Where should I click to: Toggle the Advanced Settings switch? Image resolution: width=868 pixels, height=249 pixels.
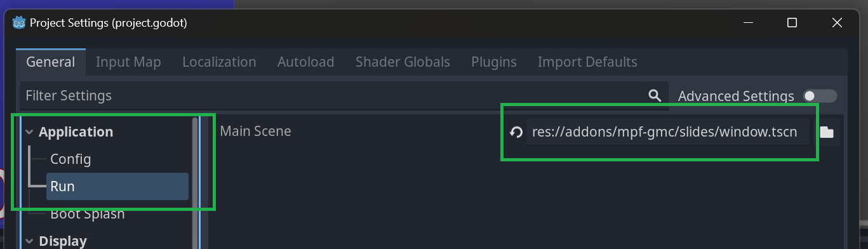[x=819, y=96]
